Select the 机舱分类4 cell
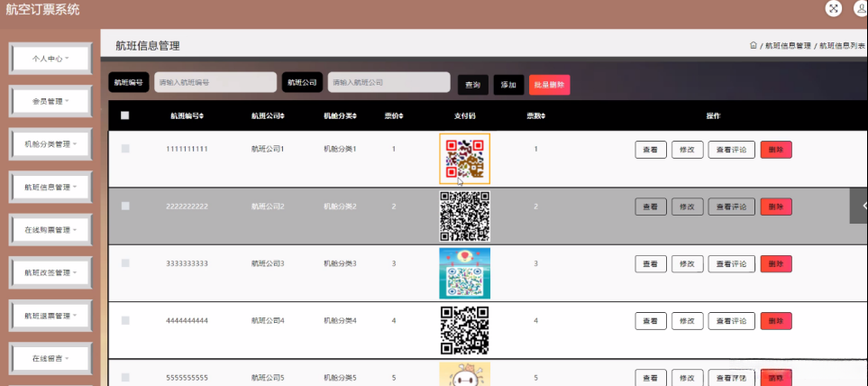 click(x=340, y=321)
